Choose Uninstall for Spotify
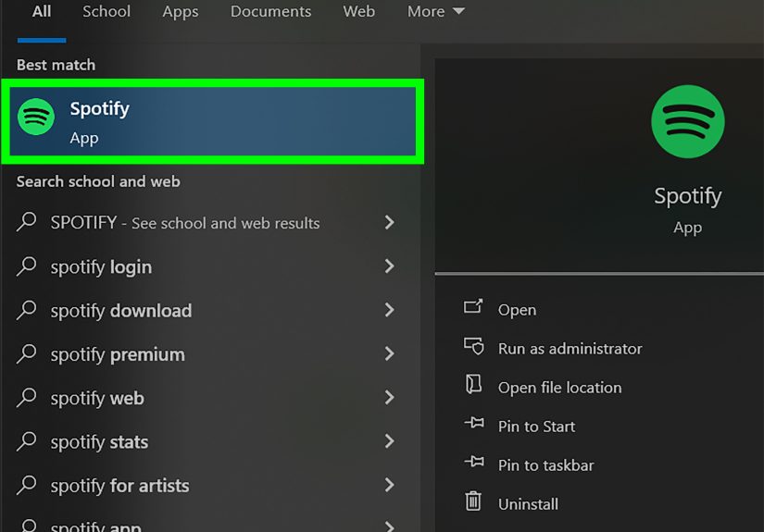Screen dimensions: 764x532 (528, 504)
